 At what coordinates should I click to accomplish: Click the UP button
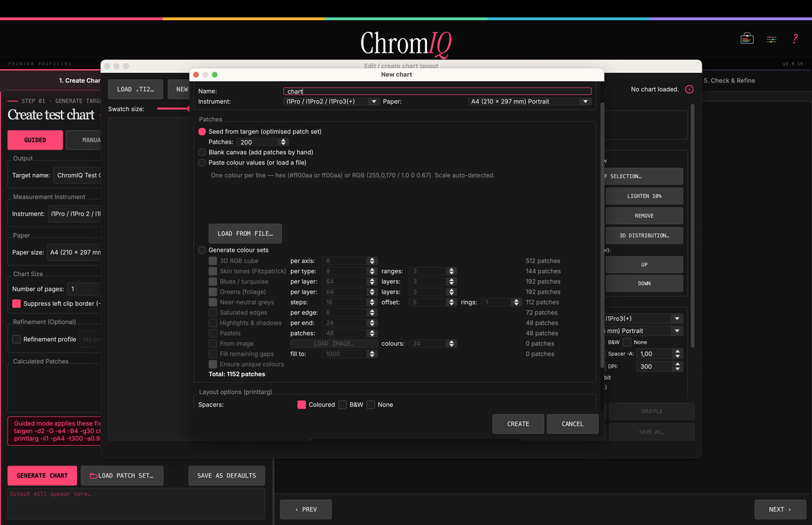[x=644, y=265]
